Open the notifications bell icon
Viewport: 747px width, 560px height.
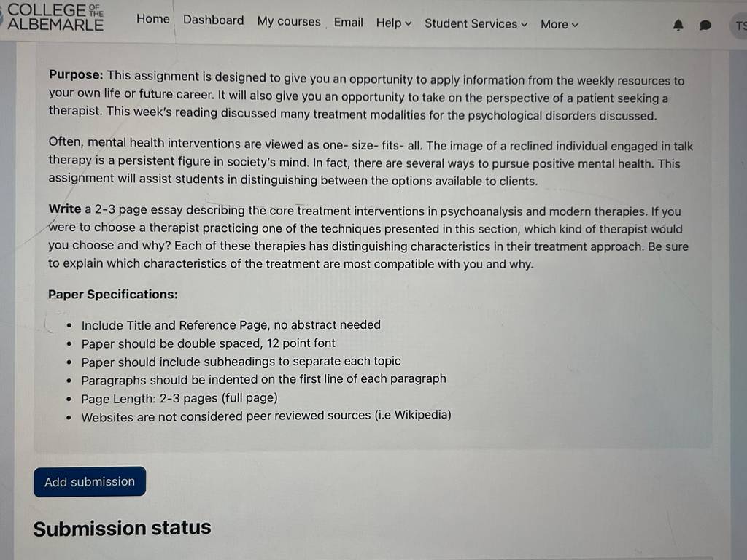678,25
